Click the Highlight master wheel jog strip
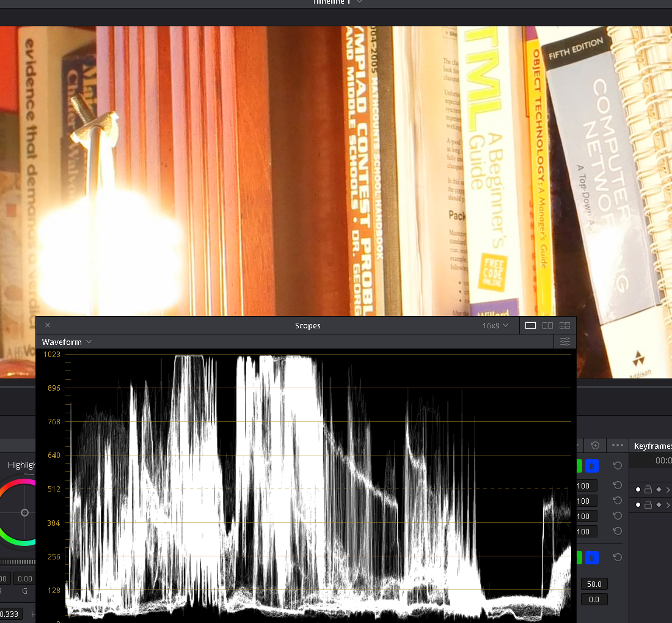This screenshot has height=623, width=672. click(18, 562)
